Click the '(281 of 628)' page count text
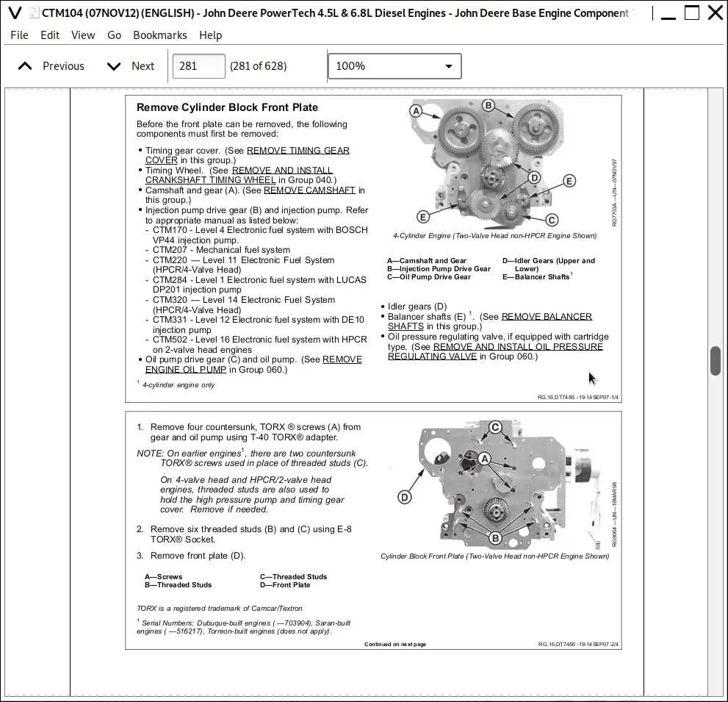728x702 pixels. (258, 66)
